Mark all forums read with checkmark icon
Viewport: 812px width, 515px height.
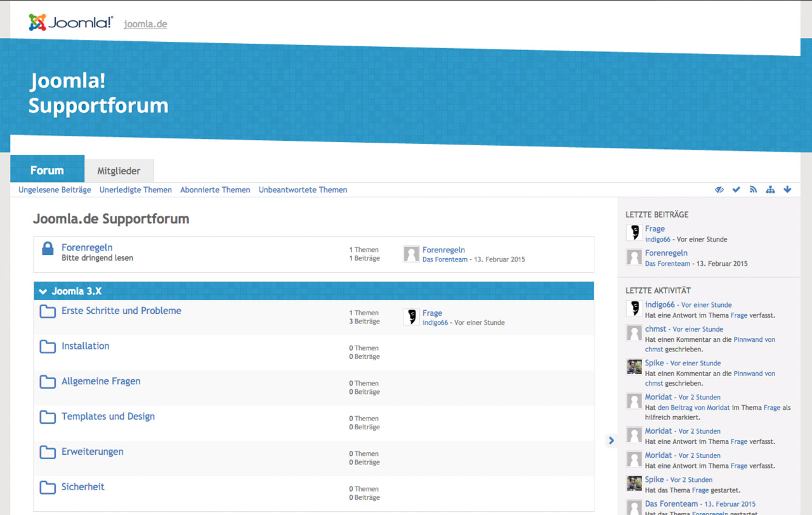coord(737,190)
